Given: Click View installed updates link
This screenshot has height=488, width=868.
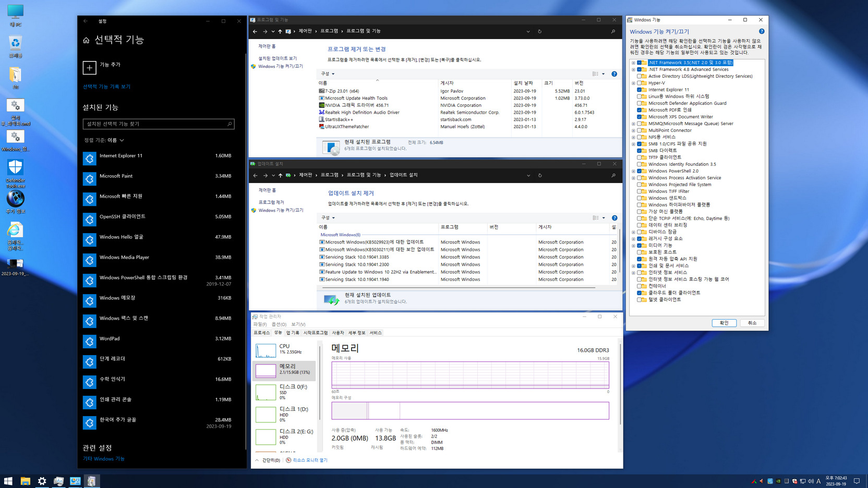Looking at the screenshot, I should tap(278, 58).
